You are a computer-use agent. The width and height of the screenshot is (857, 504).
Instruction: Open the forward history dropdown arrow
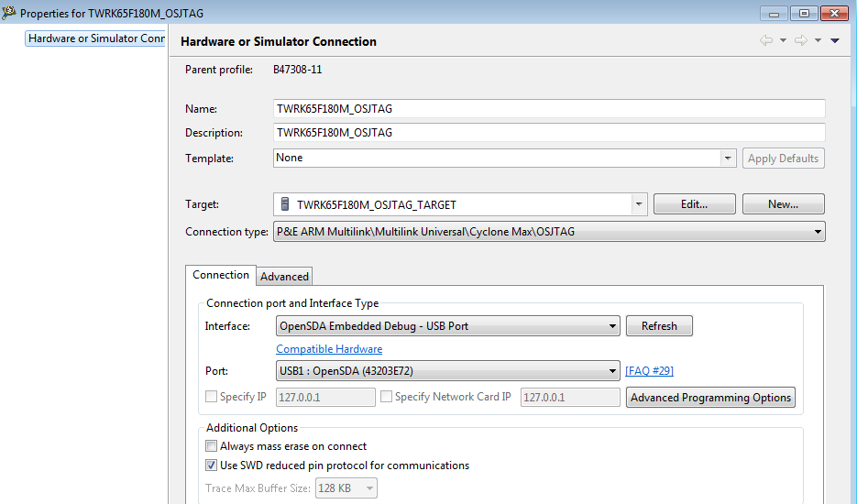coord(818,40)
